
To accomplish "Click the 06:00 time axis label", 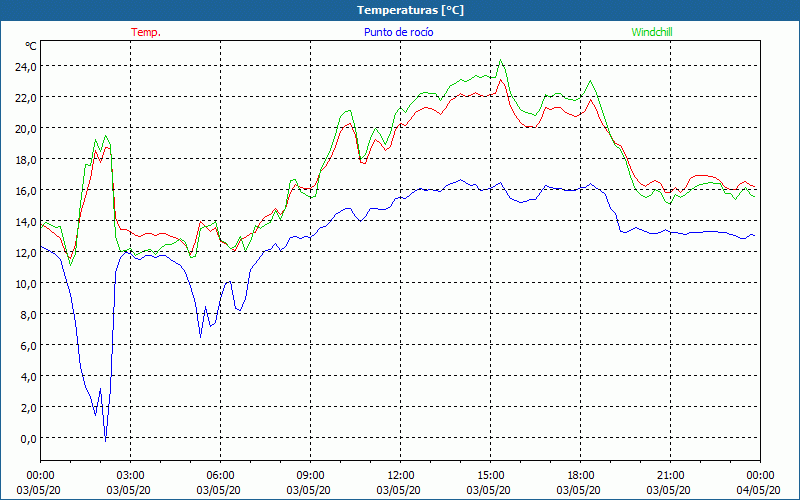I will (220, 476).
